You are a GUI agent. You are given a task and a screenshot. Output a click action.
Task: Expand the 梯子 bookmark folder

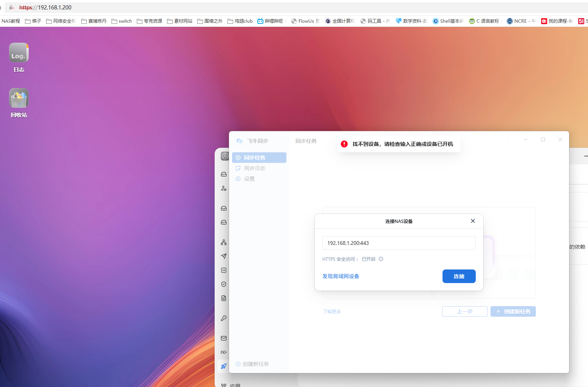point(33,21)
